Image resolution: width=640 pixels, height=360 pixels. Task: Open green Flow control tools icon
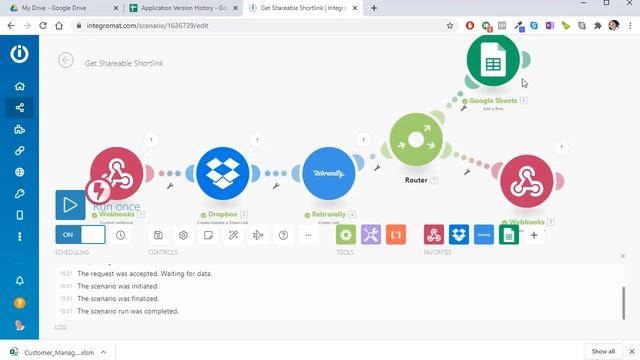[346, 235]
